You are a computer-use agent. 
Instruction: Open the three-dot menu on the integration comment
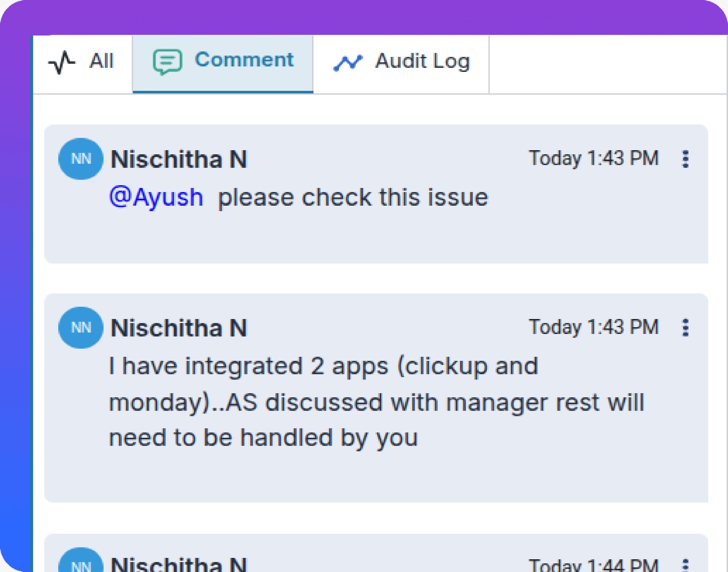(686, 327)
